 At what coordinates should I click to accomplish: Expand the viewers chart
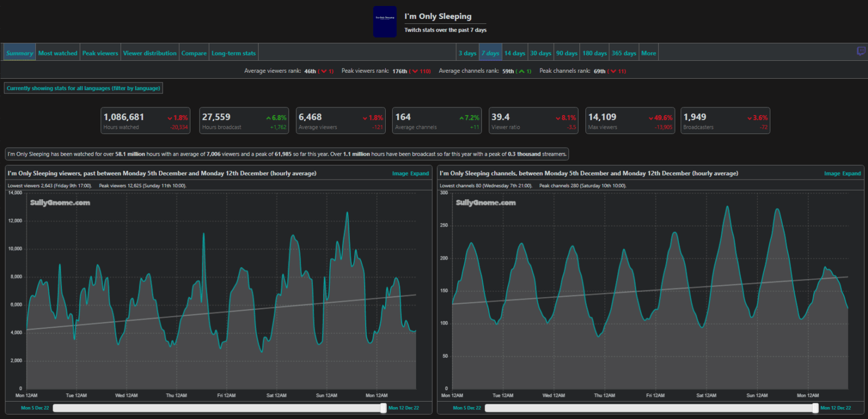[419, 174]
